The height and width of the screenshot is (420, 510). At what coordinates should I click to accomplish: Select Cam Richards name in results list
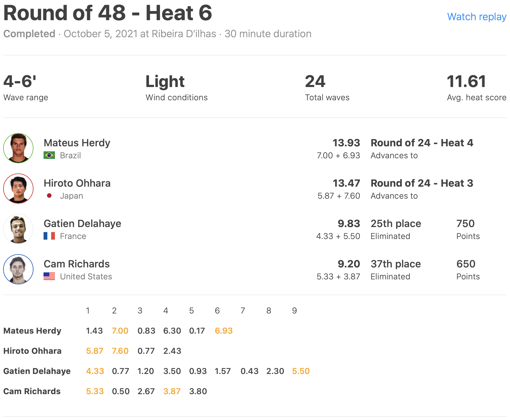(77, 264)
